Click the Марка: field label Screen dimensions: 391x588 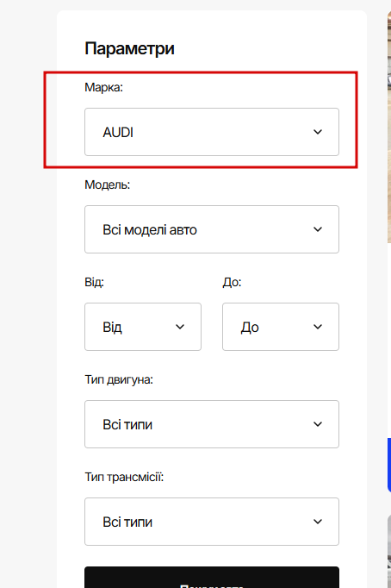[x=103, y=87]
